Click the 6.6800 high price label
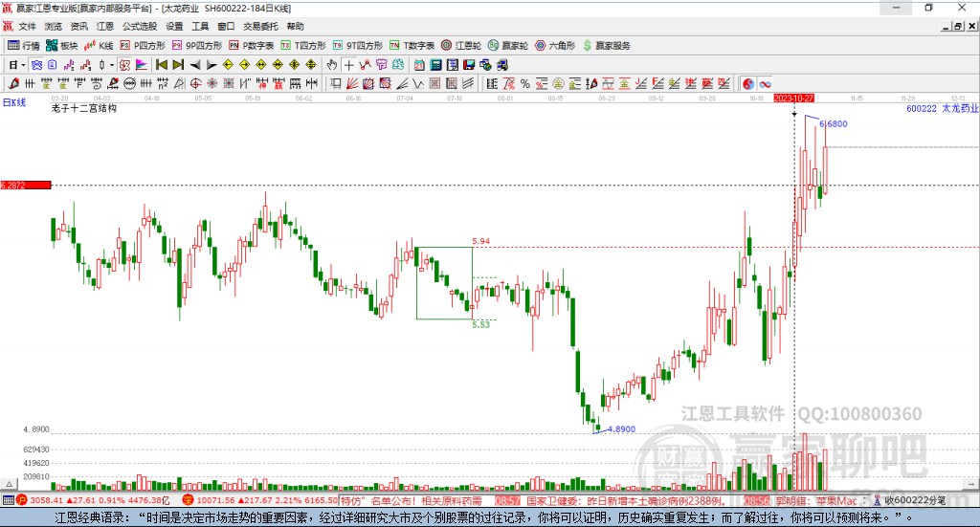 point(834,123)
